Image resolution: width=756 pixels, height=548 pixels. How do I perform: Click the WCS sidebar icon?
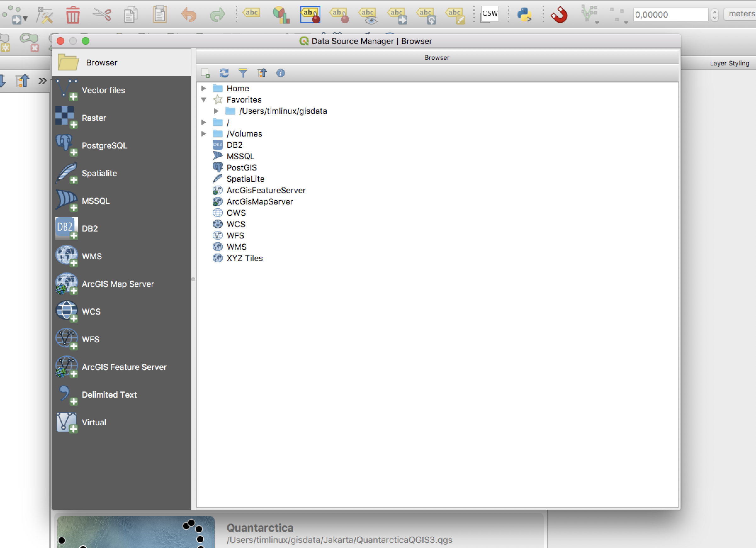coord(67,311)
